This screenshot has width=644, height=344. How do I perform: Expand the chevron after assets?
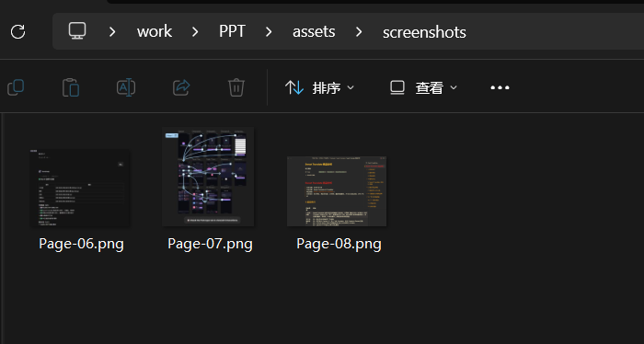coord(359,31)
